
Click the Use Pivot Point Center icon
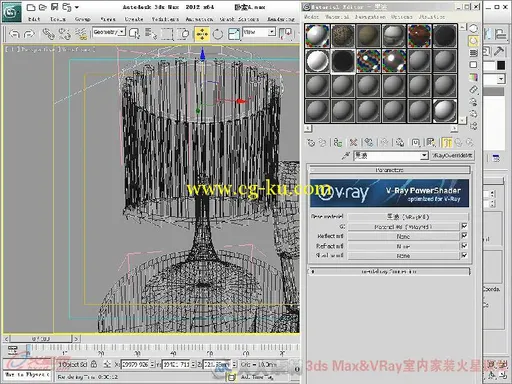click(285, 34)
